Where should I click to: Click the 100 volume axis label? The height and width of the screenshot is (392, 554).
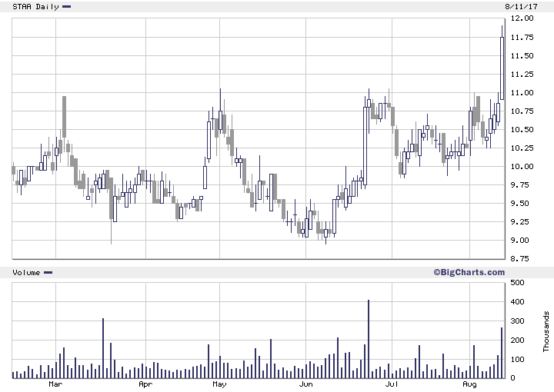(x=518, y=360)
